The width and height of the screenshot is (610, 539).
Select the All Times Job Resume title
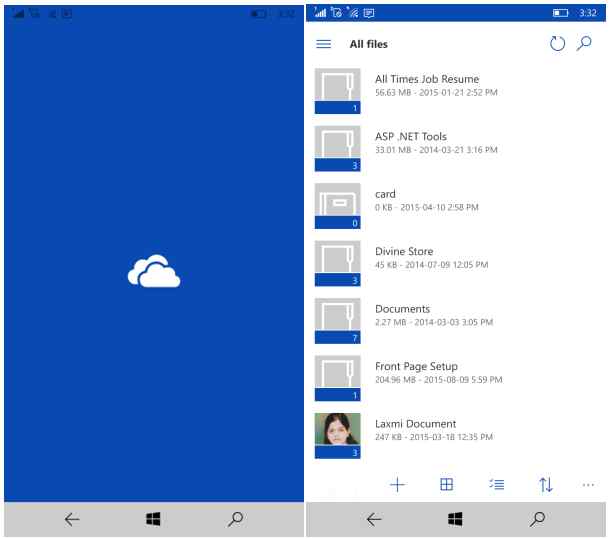[427, 79]
